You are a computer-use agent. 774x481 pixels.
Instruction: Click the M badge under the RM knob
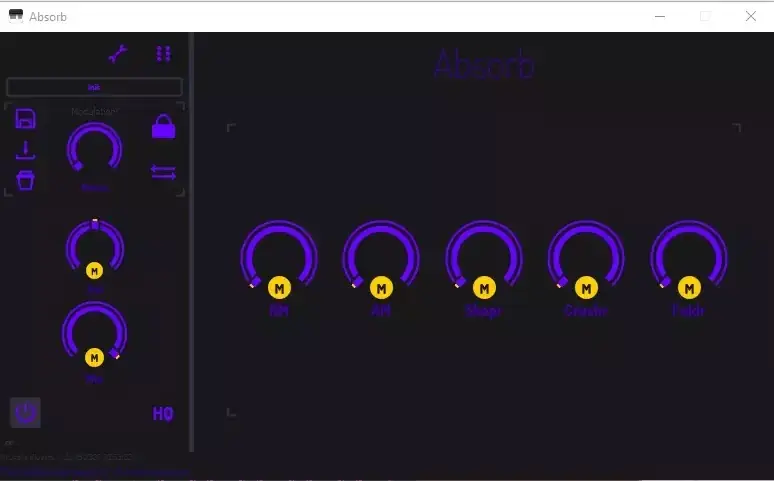[x=279, y=288]
